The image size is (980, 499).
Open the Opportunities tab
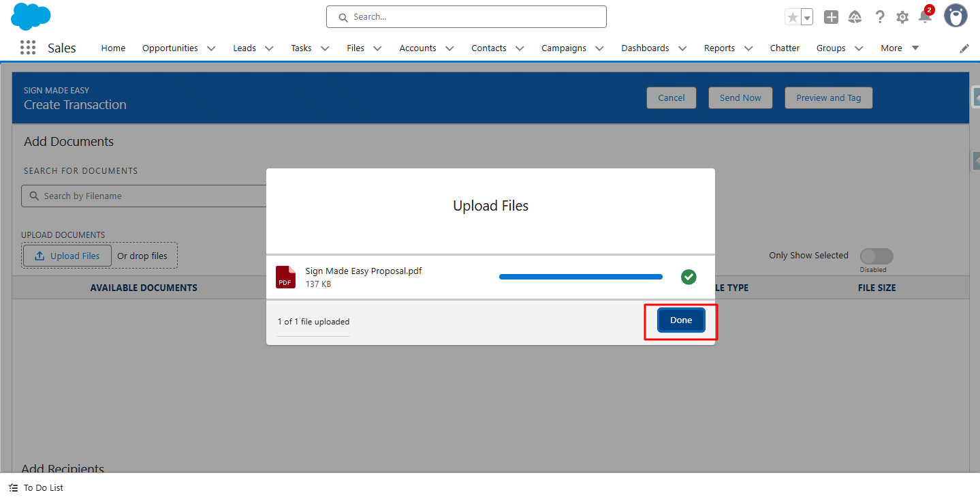(x=170, y=48)
